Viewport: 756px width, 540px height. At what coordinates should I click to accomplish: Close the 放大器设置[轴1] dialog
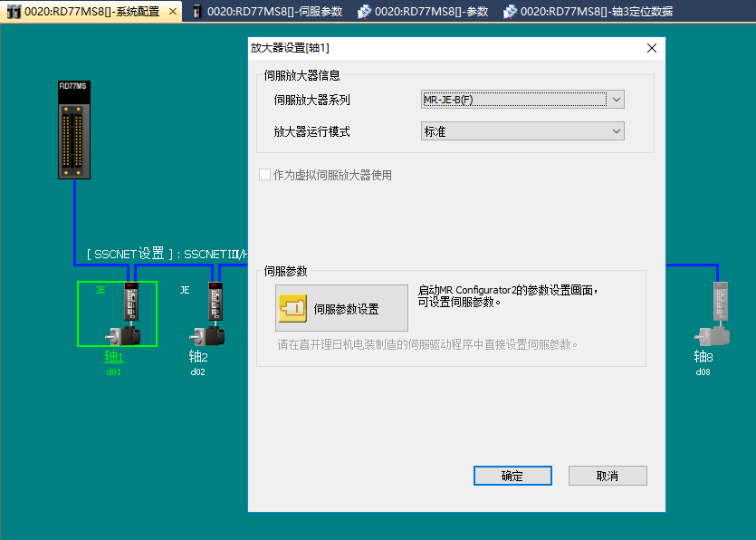click(x=651, y=48)
